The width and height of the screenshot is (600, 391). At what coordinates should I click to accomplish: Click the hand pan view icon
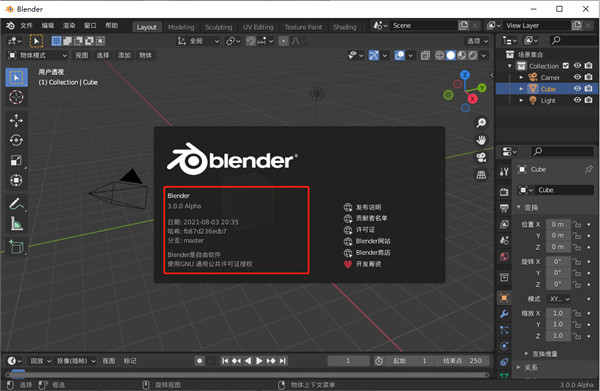[481, 140]
